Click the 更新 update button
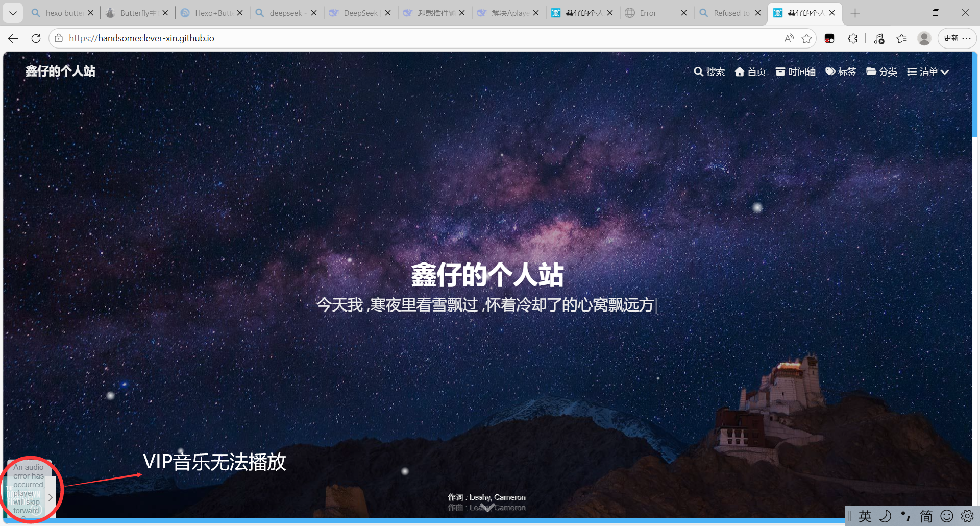The height and width of the screenshot is (526, 980). tap(957, 38)
